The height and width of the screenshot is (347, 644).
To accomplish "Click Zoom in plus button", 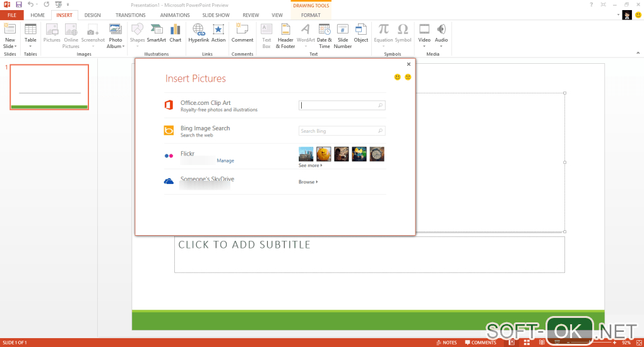I will click(x=614, y=343).
